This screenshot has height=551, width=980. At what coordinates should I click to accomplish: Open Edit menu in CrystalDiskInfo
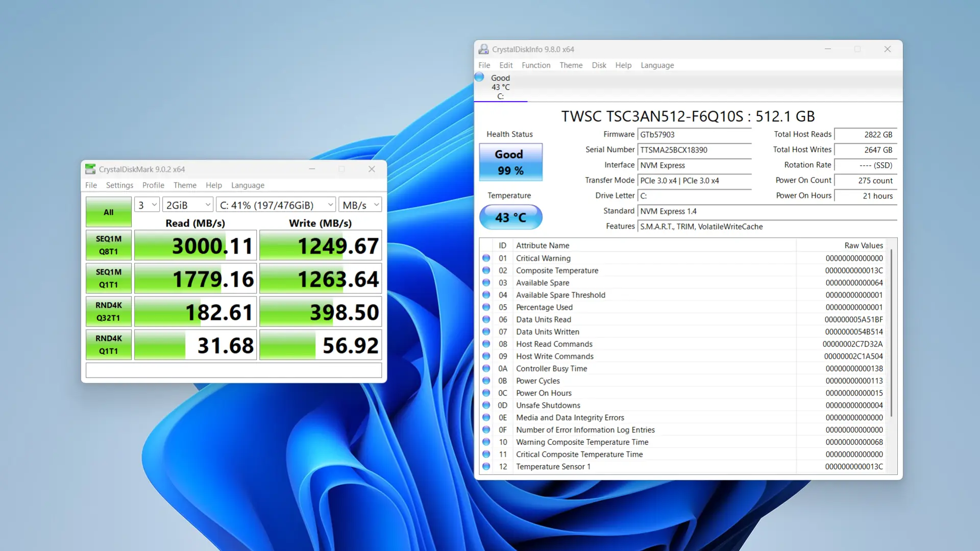(506, 65)
